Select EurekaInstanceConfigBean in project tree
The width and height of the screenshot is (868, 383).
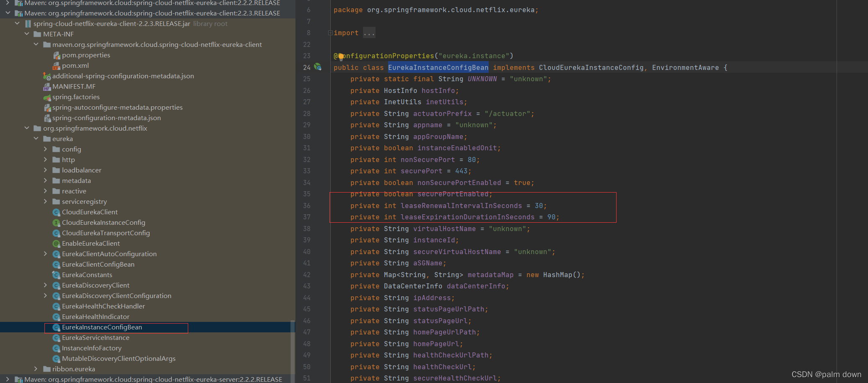(102, 327)
